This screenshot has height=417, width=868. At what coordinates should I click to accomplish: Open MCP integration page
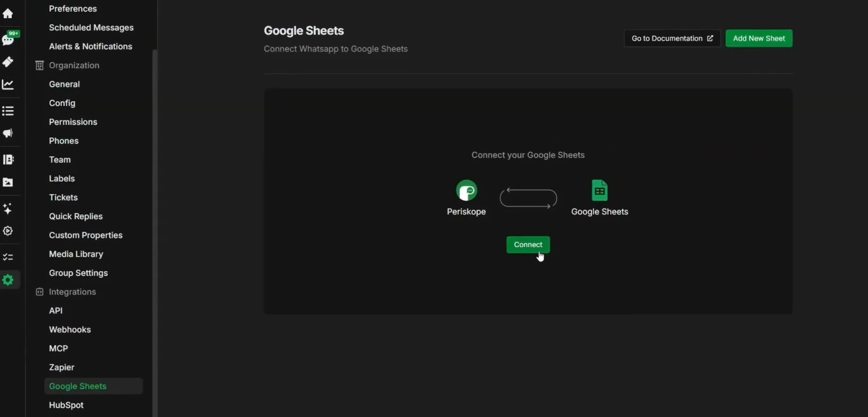pos(58,349)
